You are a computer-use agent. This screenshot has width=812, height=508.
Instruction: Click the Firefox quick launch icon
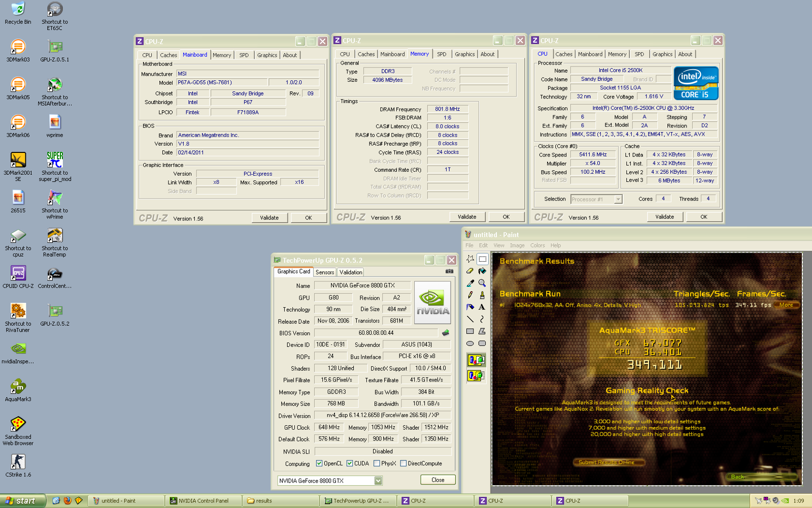(x=67, y=501)
